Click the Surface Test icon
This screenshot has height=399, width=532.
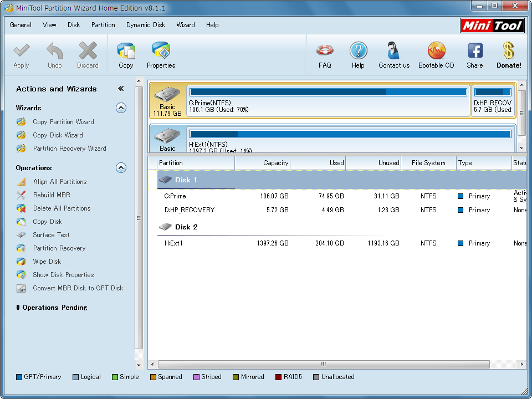[x=21, y=235]
